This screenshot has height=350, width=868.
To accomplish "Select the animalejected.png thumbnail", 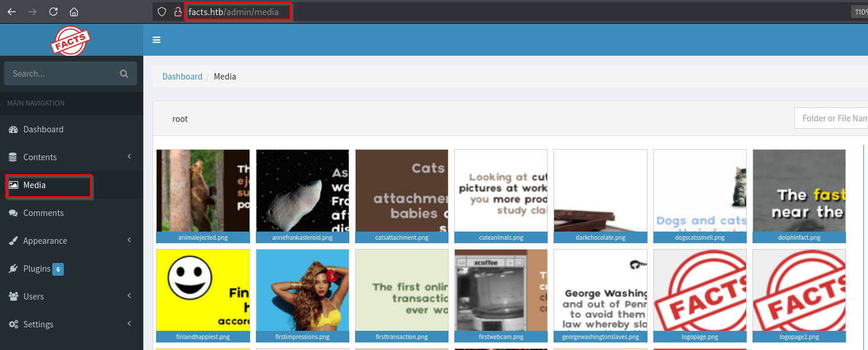I will [203, 196].
